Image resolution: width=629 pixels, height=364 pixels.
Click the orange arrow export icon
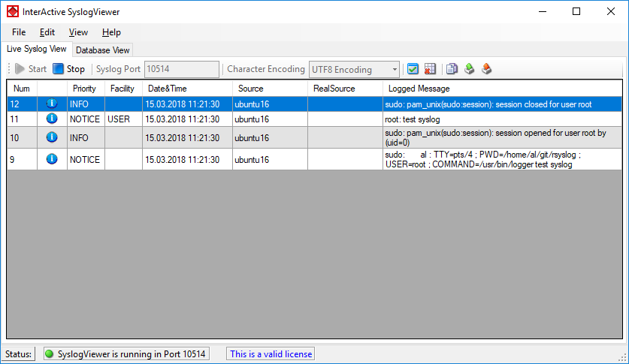tap(486, 69)
